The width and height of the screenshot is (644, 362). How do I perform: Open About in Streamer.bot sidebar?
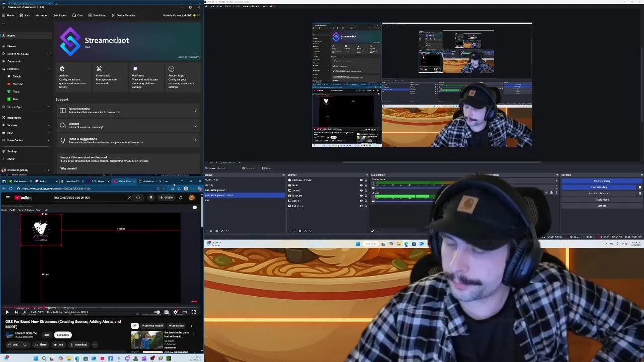pos(26,159)
